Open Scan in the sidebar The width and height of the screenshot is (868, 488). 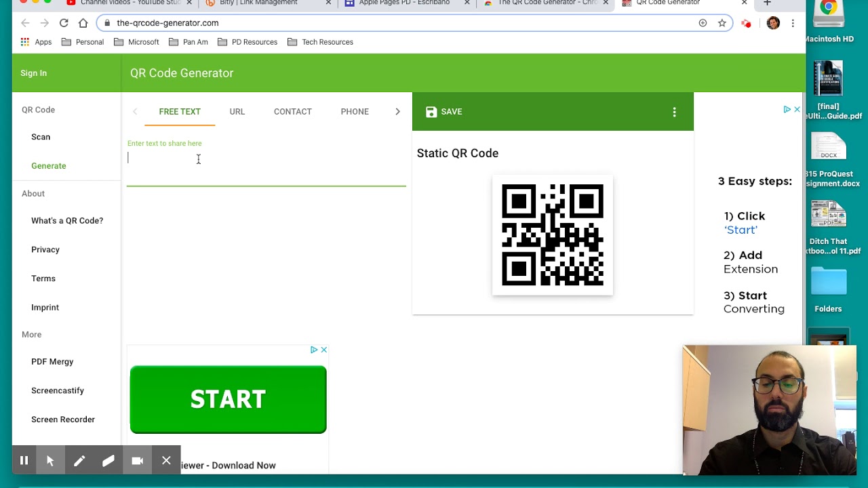41,137
